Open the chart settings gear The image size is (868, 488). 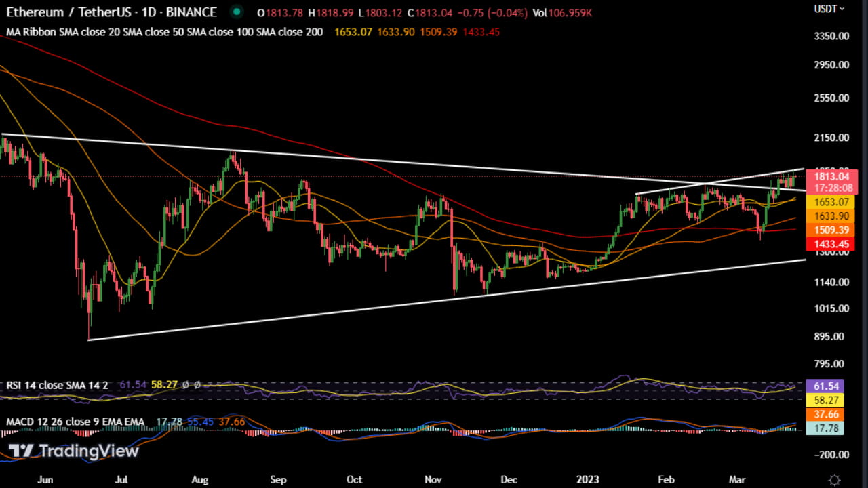pos(835,479)
